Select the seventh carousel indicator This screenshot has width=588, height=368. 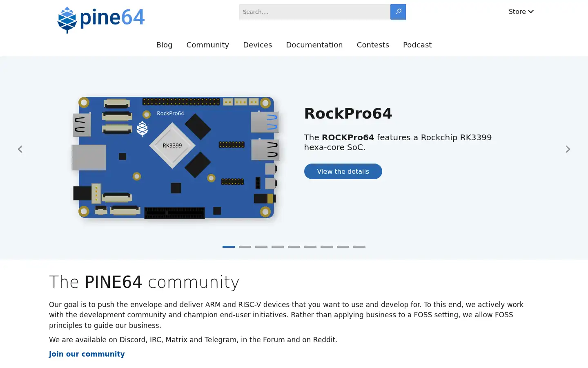click(x=327, y=247)
